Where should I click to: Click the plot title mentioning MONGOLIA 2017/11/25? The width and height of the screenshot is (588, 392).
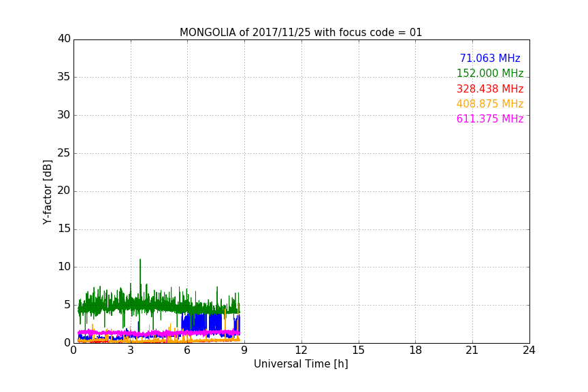(301, 32)
